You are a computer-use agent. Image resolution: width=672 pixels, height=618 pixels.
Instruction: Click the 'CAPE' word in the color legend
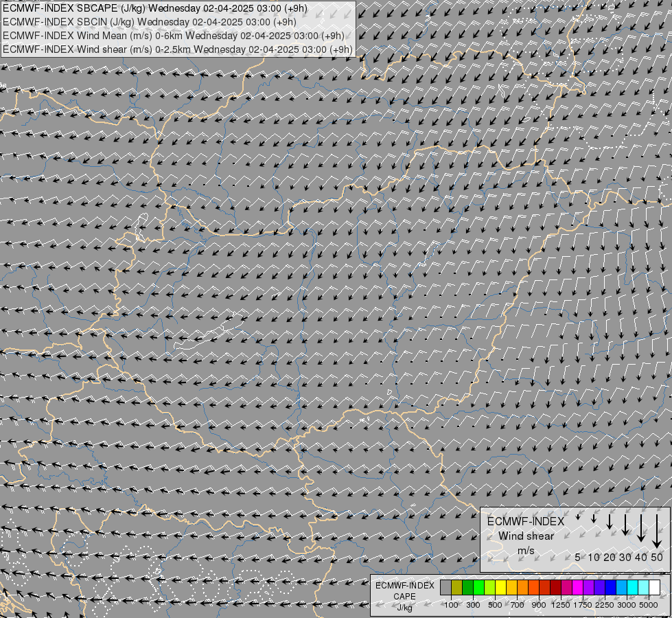pos(404,597)
